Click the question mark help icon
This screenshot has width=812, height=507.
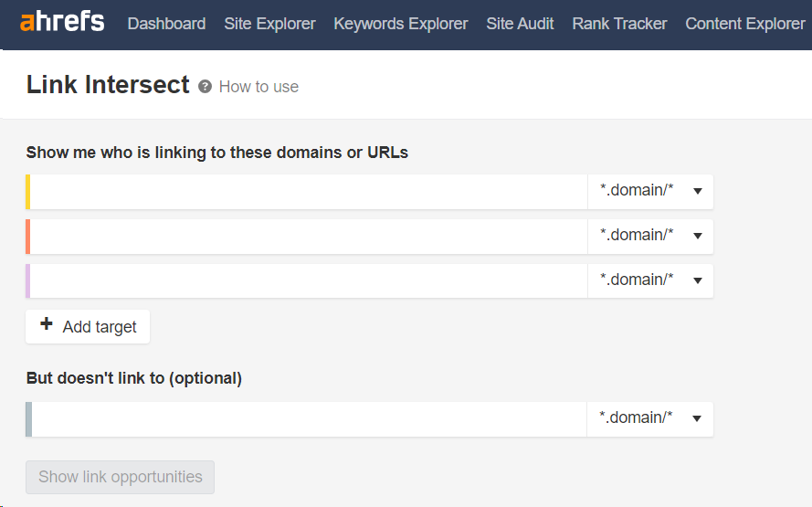click(x=205, y=87)
